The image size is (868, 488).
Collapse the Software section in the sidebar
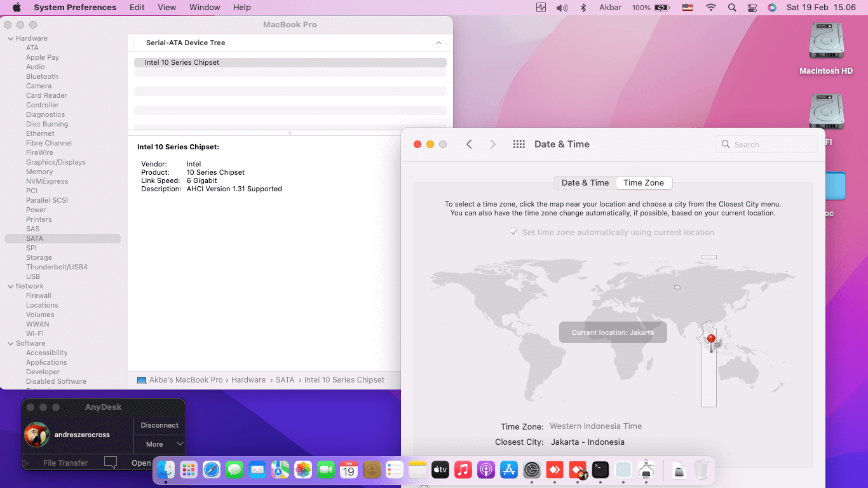(x=10, y=343)
